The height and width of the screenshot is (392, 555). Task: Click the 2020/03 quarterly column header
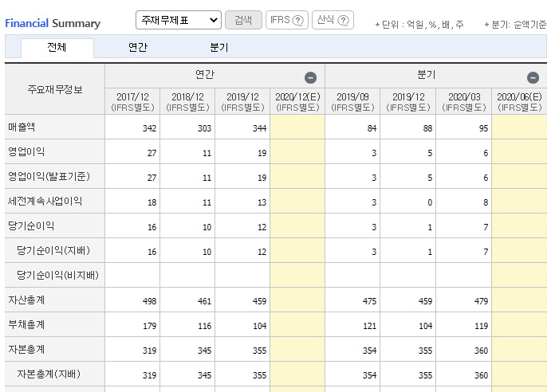click(464, 101)
